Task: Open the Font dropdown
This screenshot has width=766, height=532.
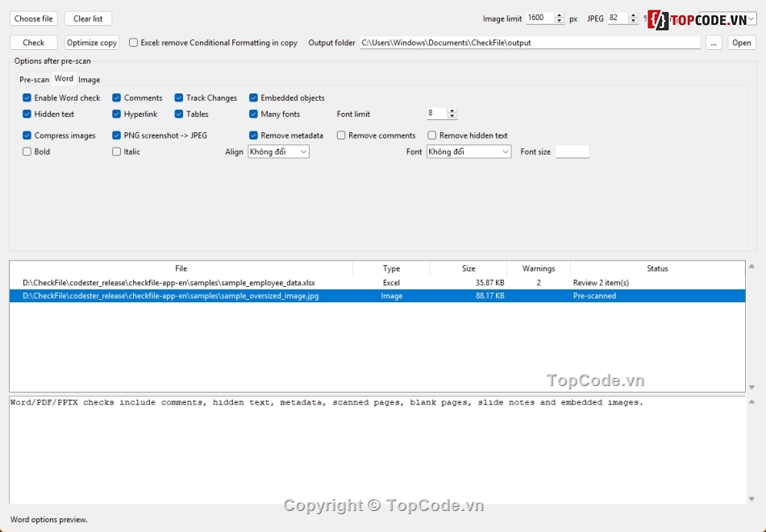Action: (x=468, y=152)
